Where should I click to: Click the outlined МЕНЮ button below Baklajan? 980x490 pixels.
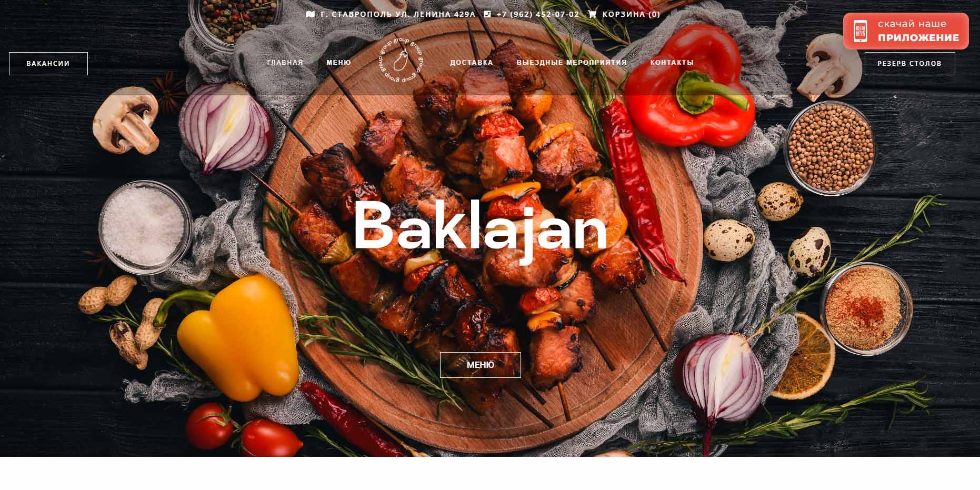[481, 365]
